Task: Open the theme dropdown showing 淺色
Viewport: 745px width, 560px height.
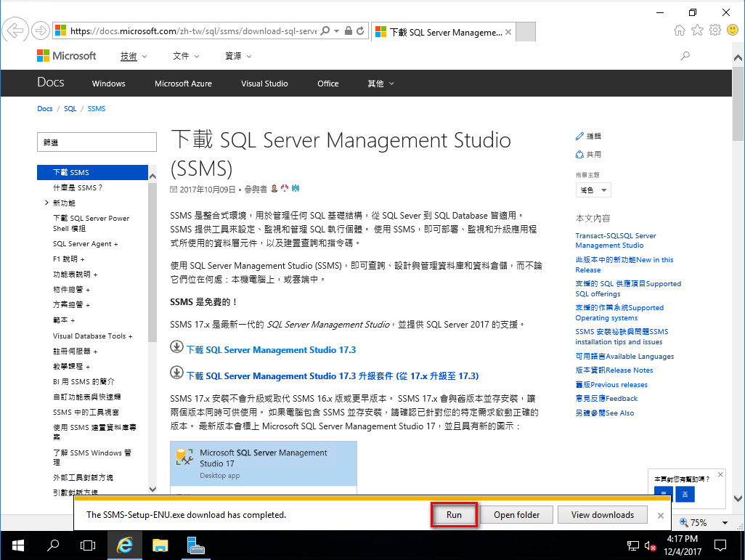Action: pos(593,190)
